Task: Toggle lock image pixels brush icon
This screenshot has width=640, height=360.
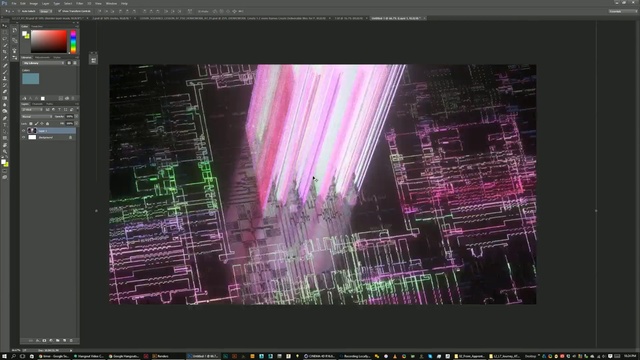Action: coord(36,123)
